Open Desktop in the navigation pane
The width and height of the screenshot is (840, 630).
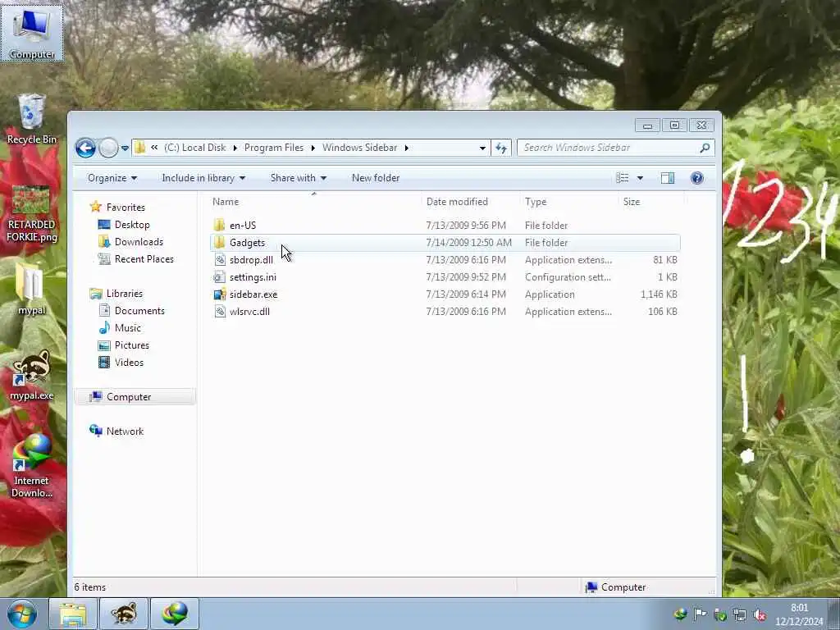point(132,225)
